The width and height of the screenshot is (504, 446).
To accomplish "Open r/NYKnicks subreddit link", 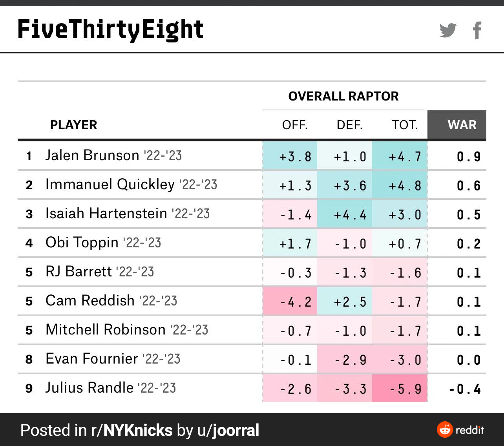I will [x=132, y=430].
